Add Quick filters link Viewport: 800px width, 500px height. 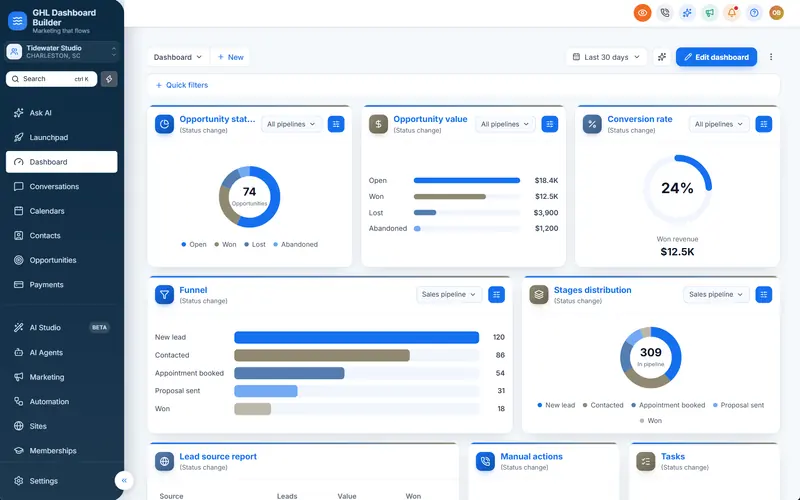(x=182, y=85)
